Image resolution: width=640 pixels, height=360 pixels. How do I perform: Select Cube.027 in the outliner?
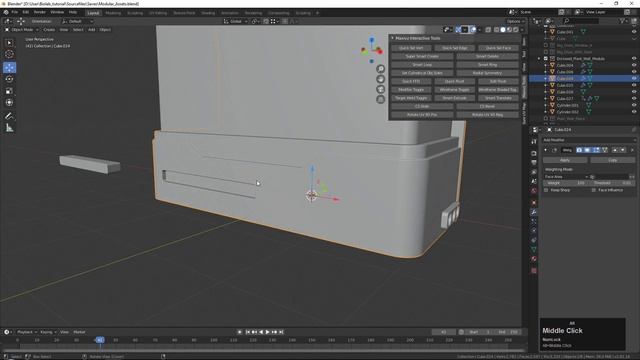click(565, 99)
